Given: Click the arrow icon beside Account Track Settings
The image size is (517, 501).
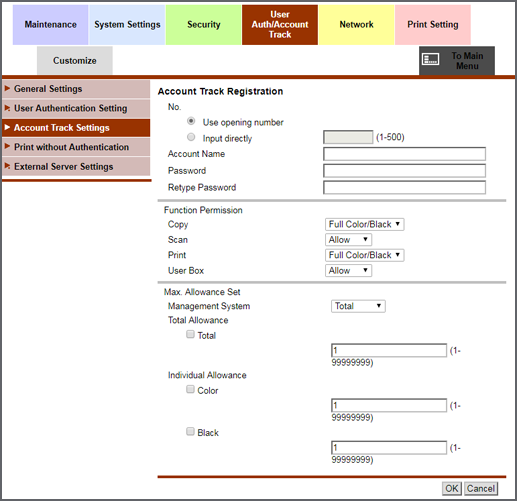Looking at the screenshot, I should pos(7,127).
